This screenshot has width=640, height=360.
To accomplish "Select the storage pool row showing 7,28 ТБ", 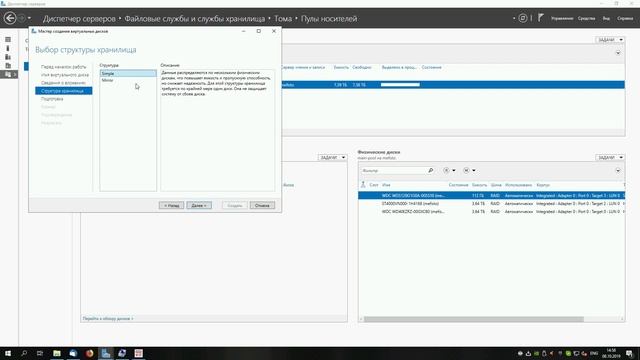I will [453, 84].
